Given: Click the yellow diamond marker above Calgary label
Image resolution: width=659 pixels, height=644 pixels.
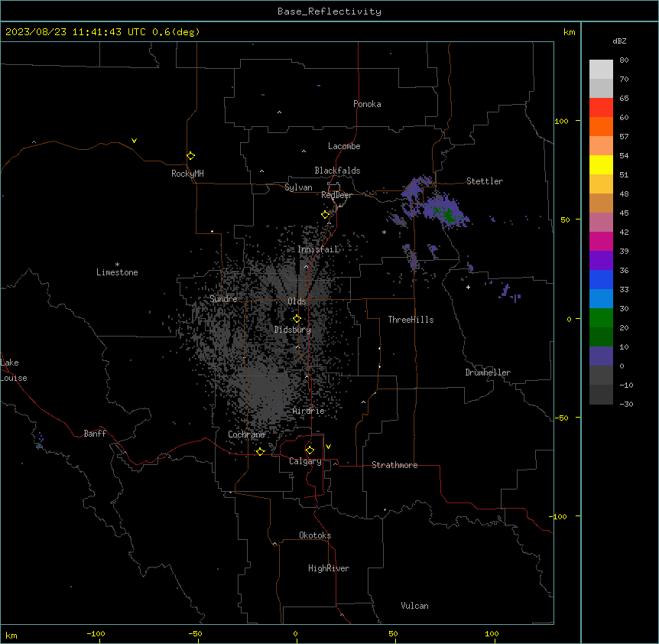Looking at the screenshot, I should click(x=310, y=450).
